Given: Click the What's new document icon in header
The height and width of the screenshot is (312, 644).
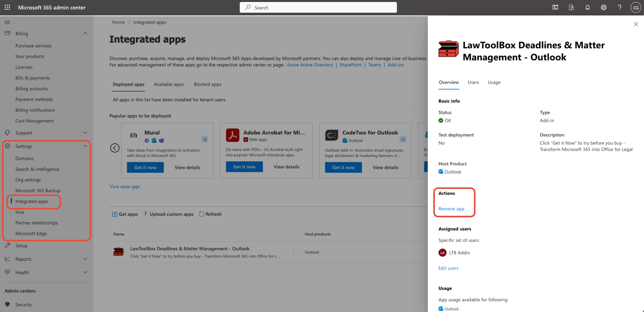Looking at the screenshot, I should coord(571,7).
